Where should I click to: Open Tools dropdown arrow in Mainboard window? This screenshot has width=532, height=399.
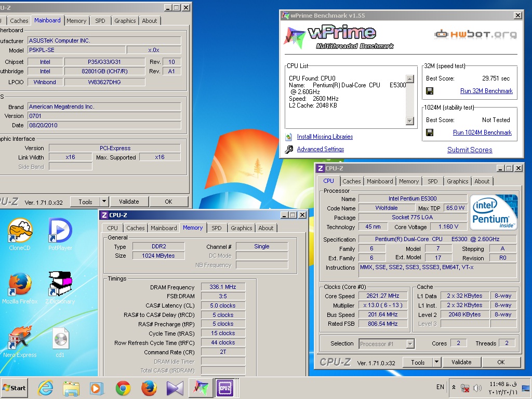tap(104, 202)
